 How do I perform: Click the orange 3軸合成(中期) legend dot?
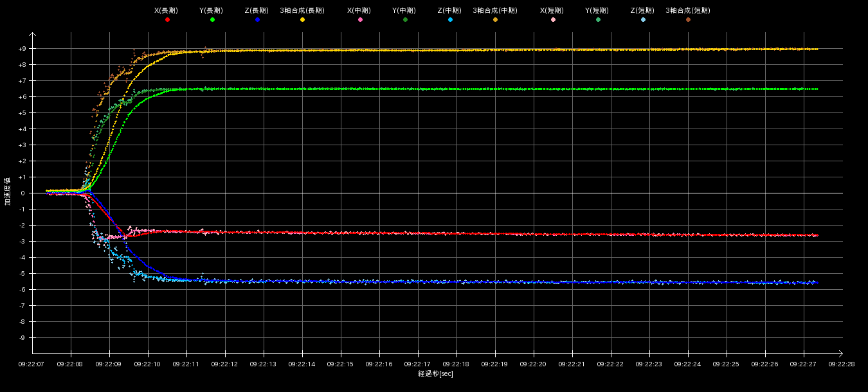coord(495,20)
